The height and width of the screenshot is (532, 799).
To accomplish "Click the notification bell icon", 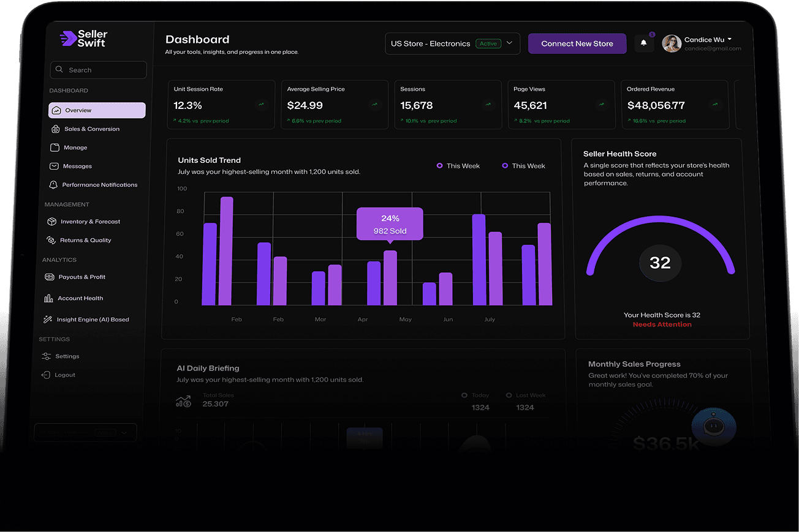I will pos(643,43).
